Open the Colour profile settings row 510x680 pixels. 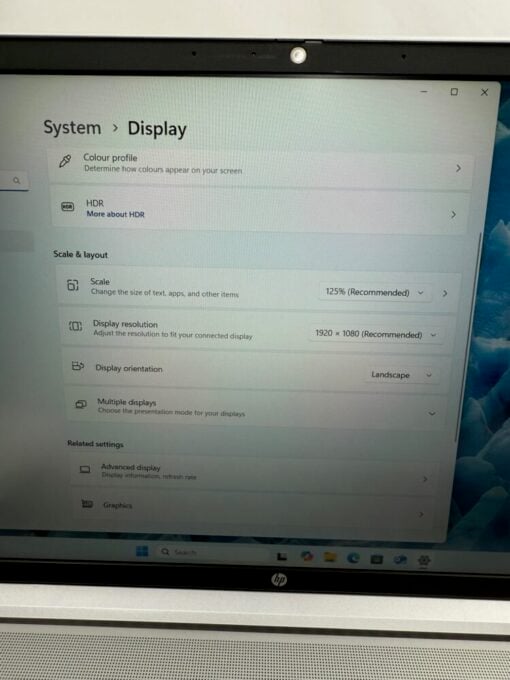click(262, 168)
